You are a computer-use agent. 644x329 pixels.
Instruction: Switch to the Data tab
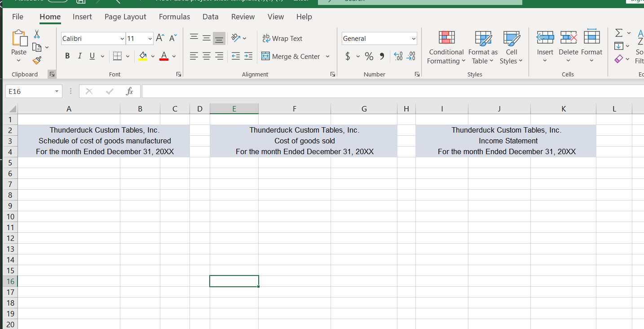210,17
